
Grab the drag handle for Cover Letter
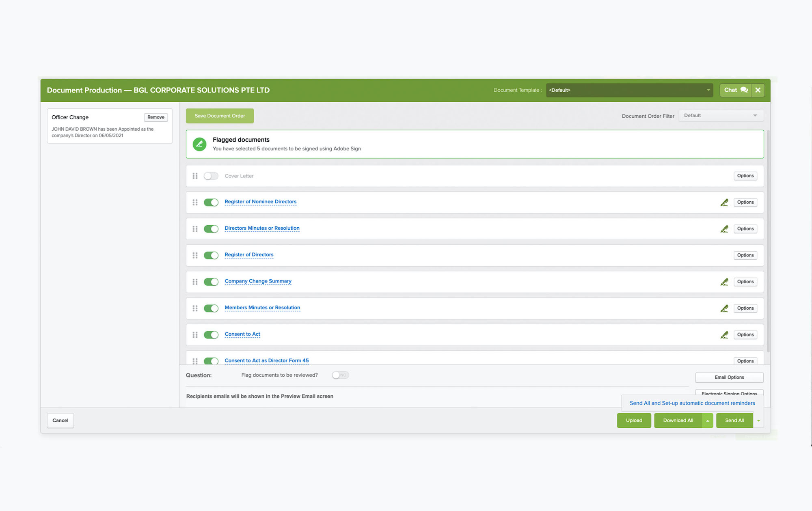click(195, 176)
